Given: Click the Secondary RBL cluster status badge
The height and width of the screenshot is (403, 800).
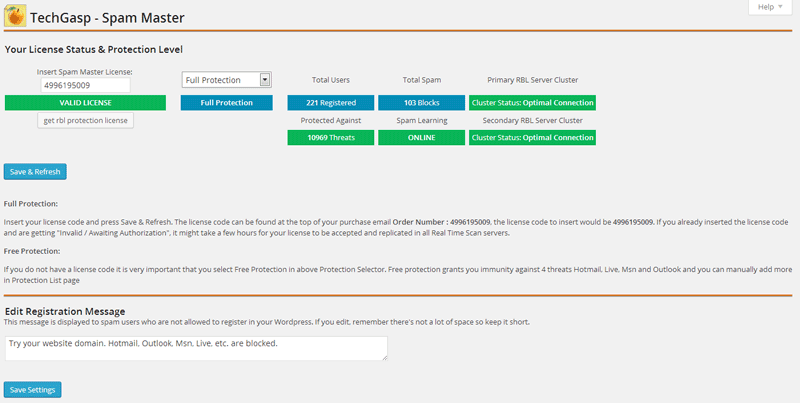Looking at the screenshot, I should tap(532, 138).
